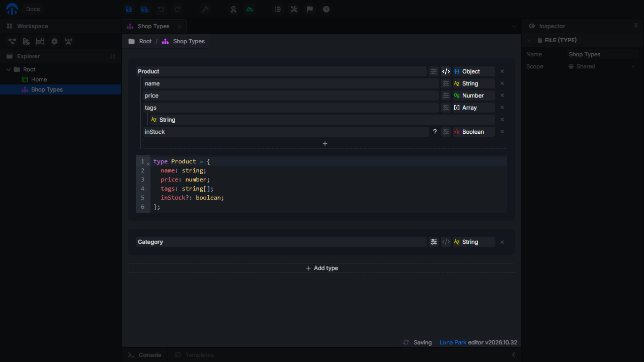Click the Redo arrow icon

tap(177, 9)
